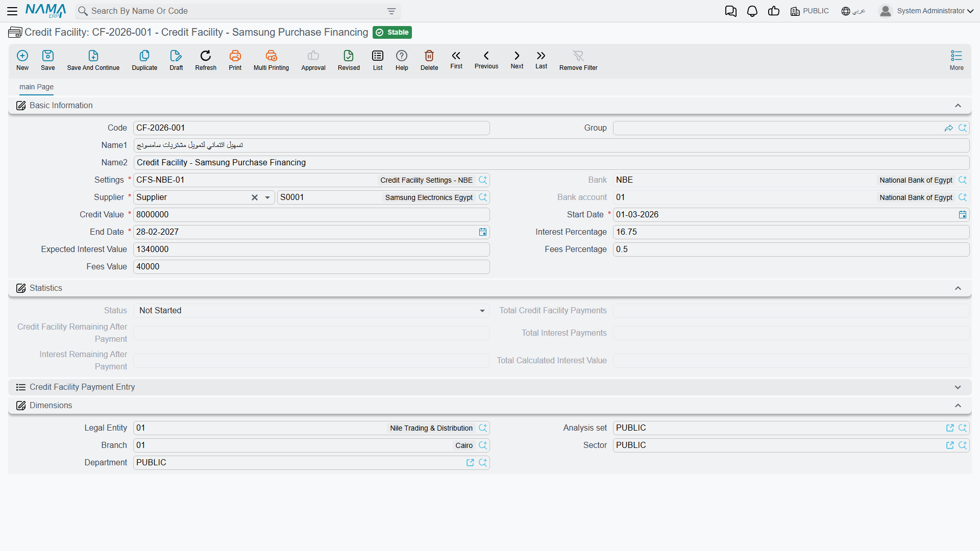
Task: Click the Code input field
Action: pos(311,128)
